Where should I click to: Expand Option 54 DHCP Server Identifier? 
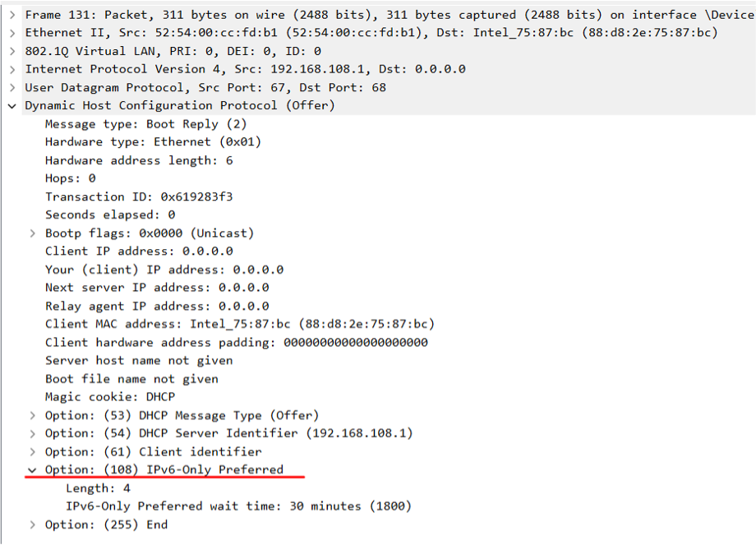[x=32, y=433]
